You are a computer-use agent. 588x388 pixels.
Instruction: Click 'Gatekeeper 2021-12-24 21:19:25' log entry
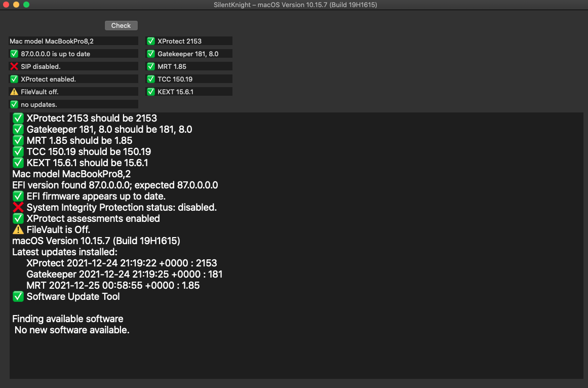[125, 274]
